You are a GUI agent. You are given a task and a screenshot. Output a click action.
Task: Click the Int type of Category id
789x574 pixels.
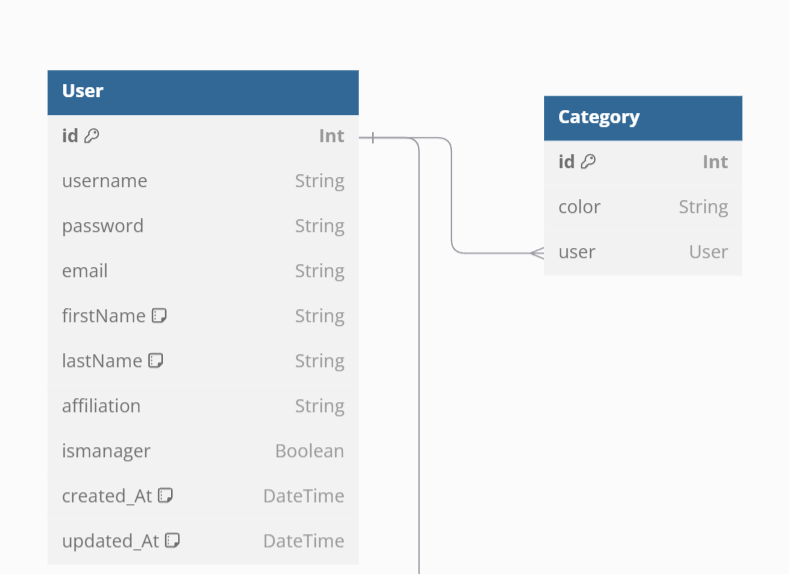714,162
